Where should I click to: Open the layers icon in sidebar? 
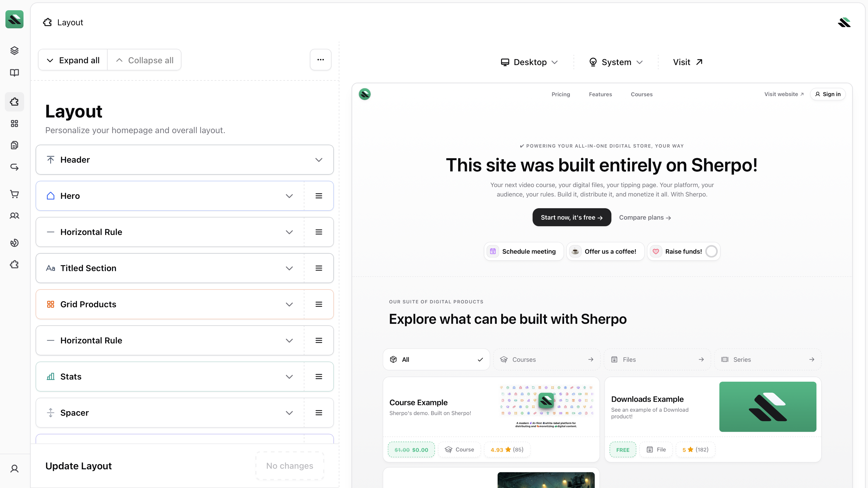(x=14, y=51)
